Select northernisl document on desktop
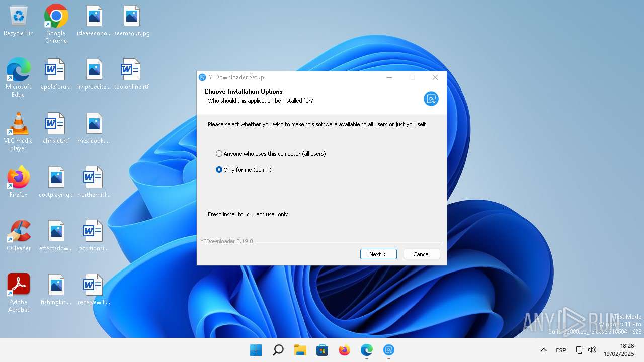Screen dimensions: 644x362 pyautogui.click(x=94, y=182)
